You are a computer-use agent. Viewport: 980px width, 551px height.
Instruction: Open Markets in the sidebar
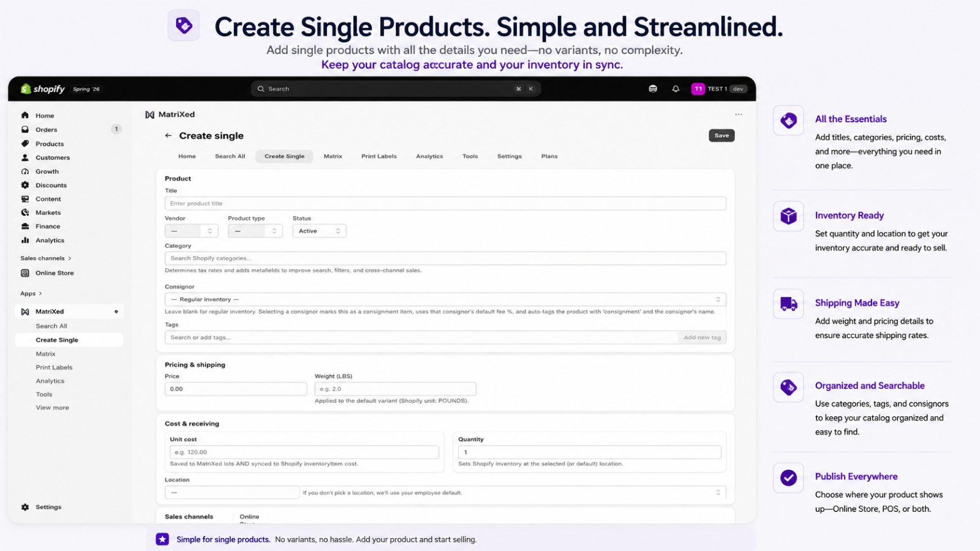click(x=48, y=212)
